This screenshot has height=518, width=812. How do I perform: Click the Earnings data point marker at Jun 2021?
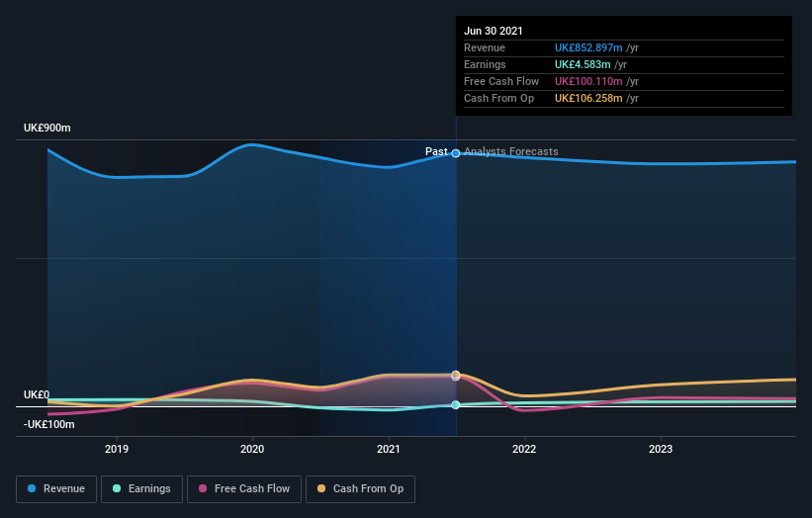pyautogui.click(x=456, y=404)
